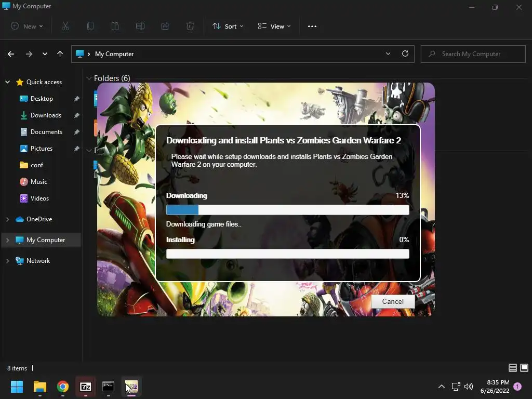This screenshot has width=532, height=399.
Task: Click the 13% download percentage
Action: 402,195
